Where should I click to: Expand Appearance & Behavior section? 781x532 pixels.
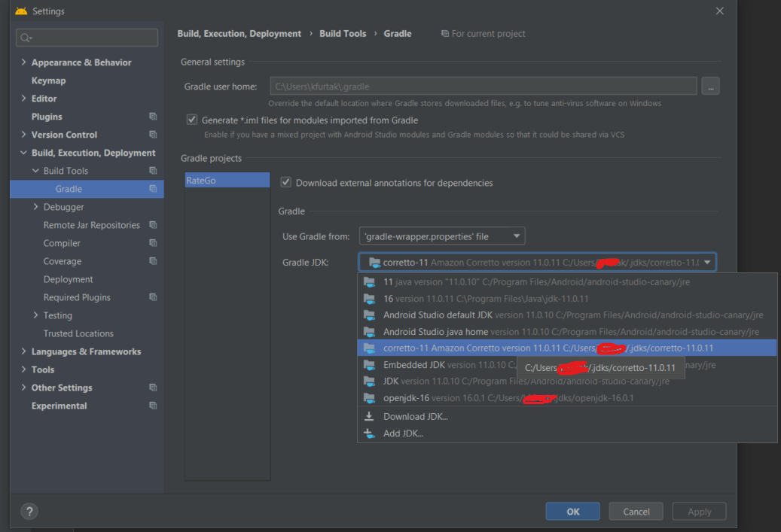pos(23,62)
